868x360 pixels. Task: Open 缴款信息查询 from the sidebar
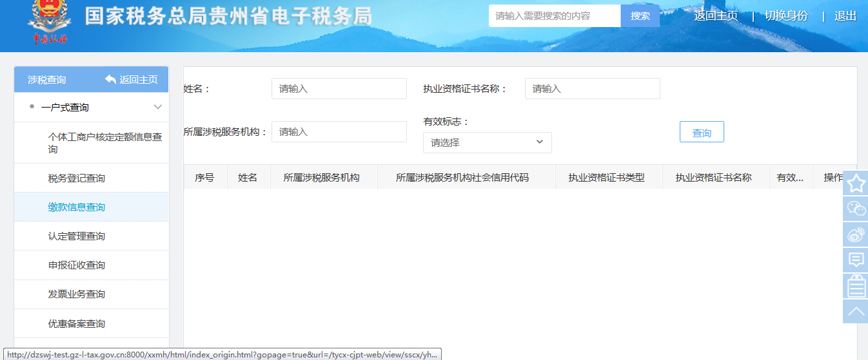[77, 207]
